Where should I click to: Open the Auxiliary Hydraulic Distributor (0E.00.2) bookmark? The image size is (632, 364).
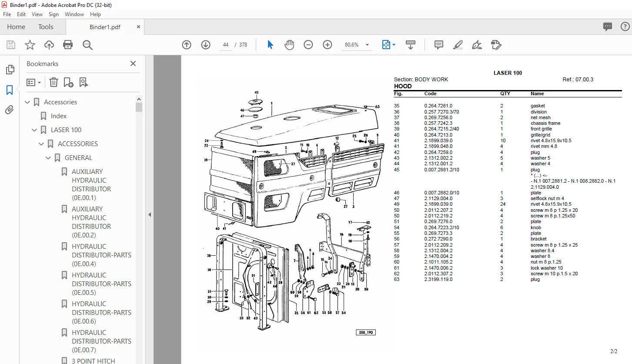pyautogui.click(x=91, y=222)
